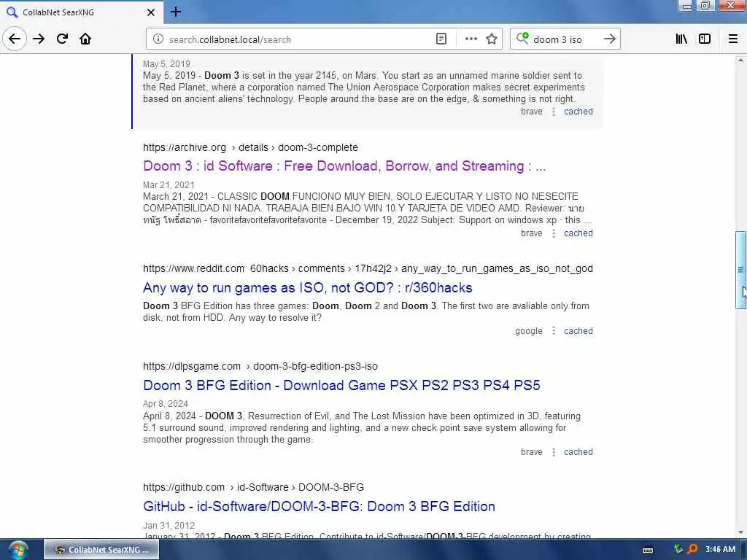The height and width of the screenshot is (560, 747).
Task: Expand options dots beside dlpsgame result
Action: point(553,452)
